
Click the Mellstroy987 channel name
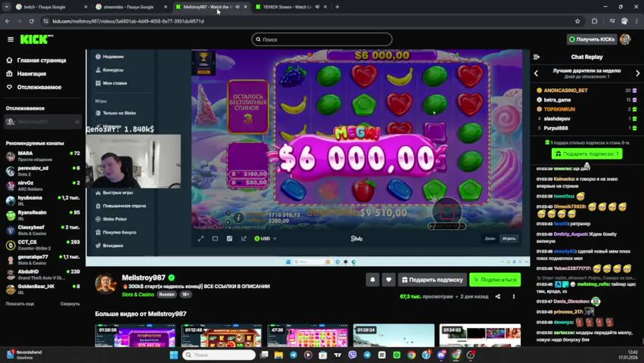[x=144, y=278]
